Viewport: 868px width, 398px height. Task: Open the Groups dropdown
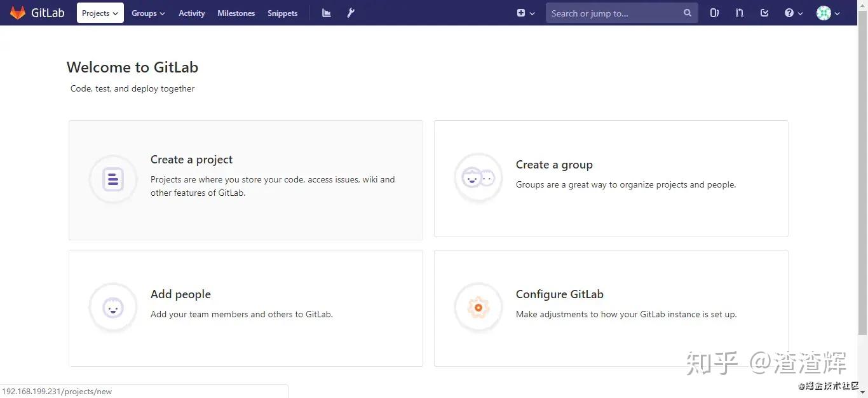147,13
